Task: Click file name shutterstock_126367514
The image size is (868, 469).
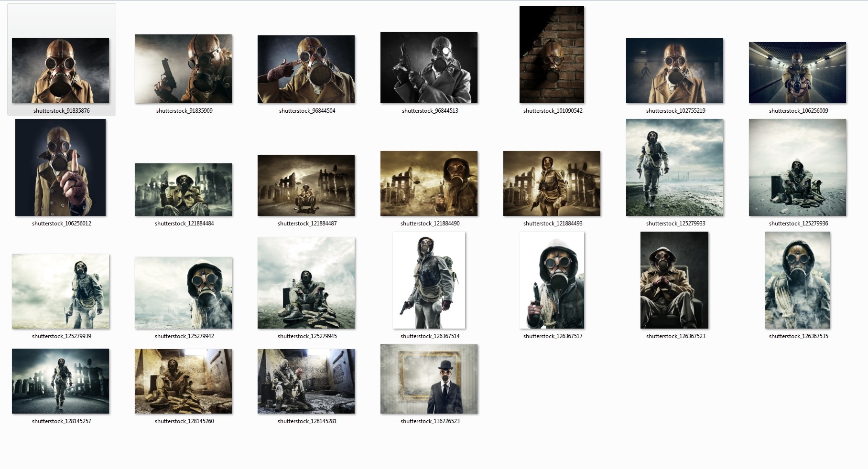Action: click(430, 336)
